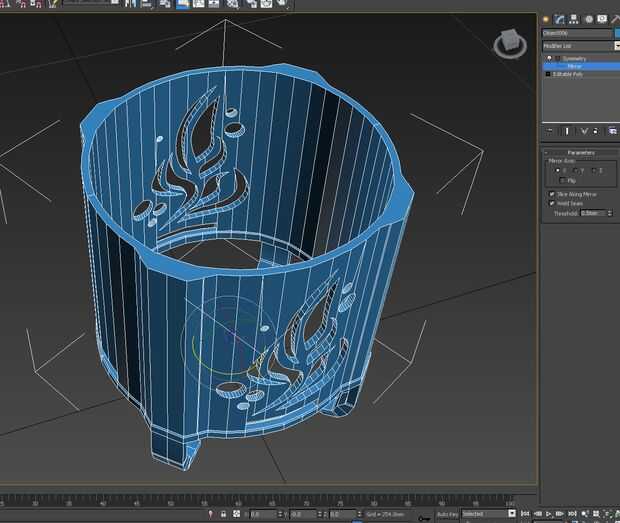Viewport: 620px width, 523px height.
Task: Enable the Flip checkbox
Action: coord(562,180)
